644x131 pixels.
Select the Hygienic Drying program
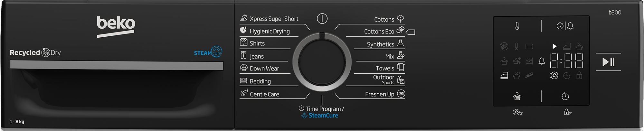click(x=270, y=31)
